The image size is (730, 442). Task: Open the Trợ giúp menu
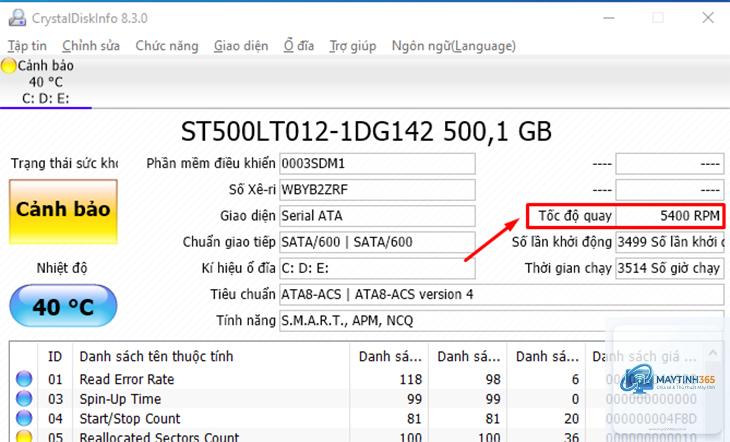point(352,46)
